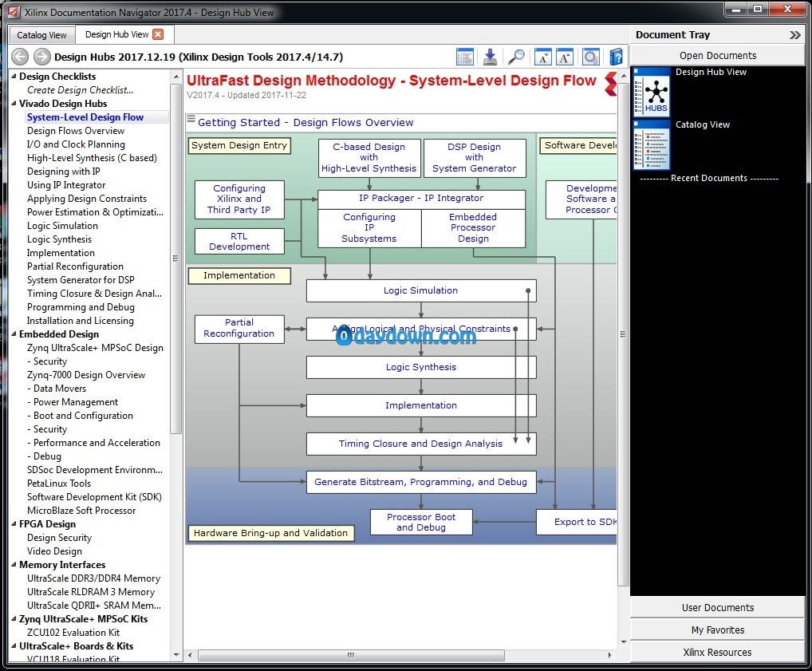
Task: Click the back navigation arrow
Action: [20, 57]
